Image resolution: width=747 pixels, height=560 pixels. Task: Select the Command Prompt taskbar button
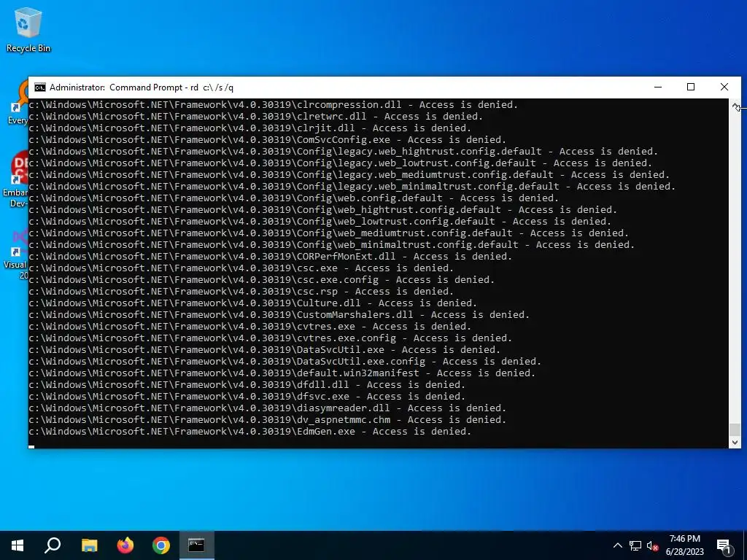196,545
